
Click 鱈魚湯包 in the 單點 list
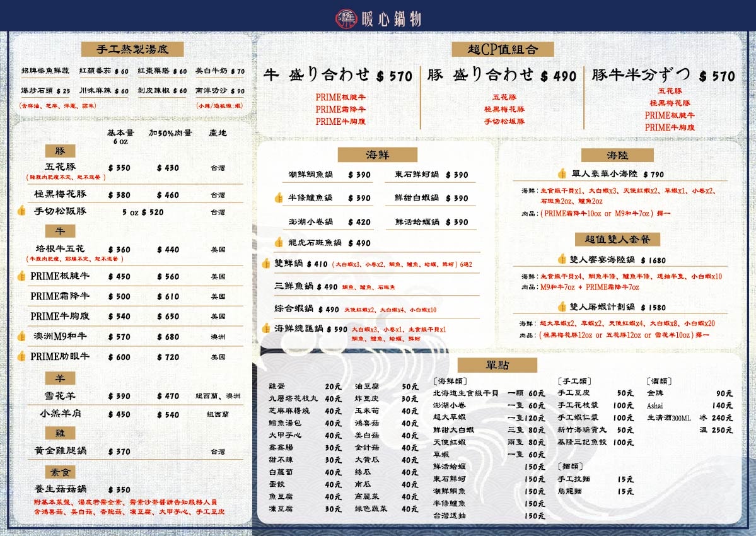click(x=285, y=422)
